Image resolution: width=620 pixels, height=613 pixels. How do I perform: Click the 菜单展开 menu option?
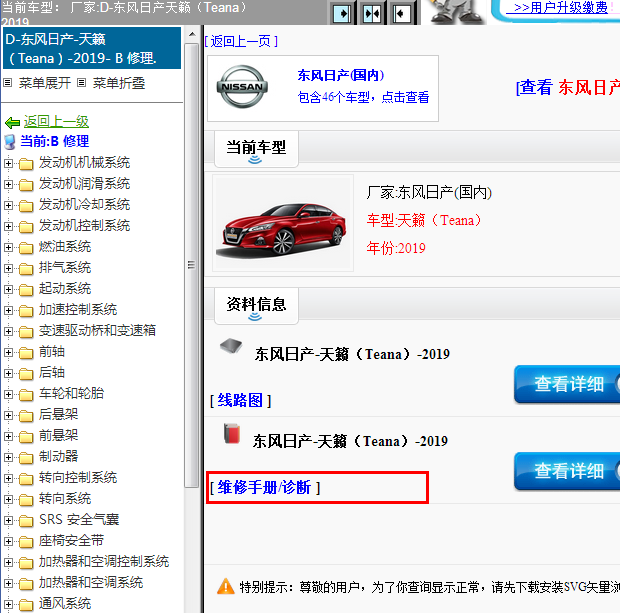[x=45, y=83]
